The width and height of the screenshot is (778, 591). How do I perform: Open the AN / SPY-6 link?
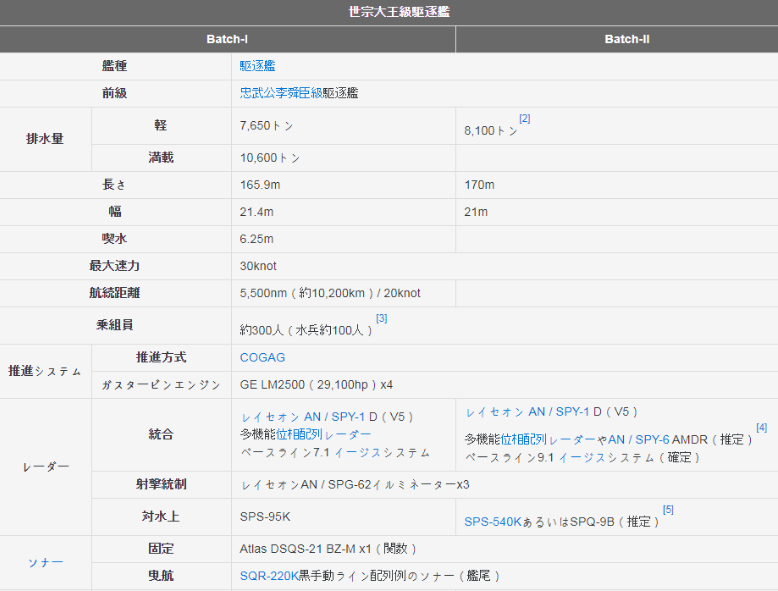click(x=638, y=440)
